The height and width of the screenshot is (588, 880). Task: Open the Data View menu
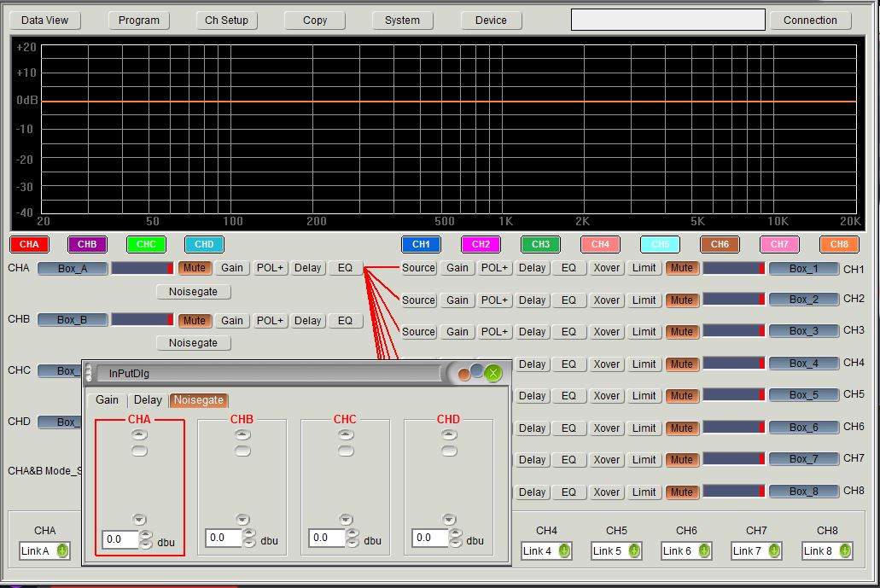click(x=45, y=20)
